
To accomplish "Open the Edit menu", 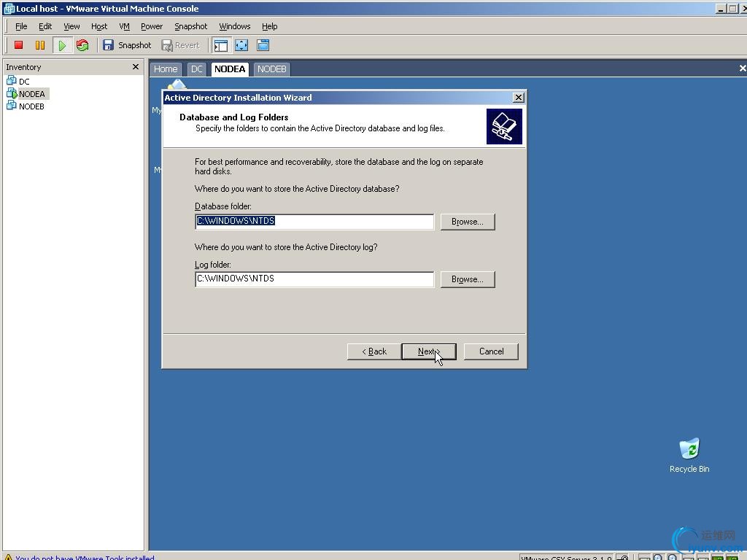I will coord(45,26).
